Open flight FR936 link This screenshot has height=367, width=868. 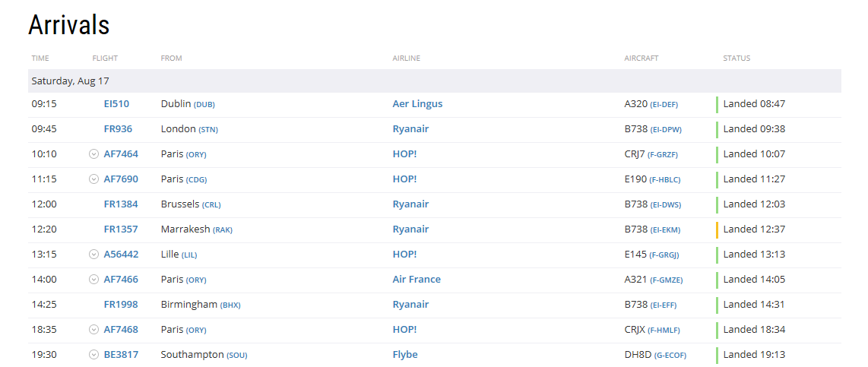click(118, 129)
